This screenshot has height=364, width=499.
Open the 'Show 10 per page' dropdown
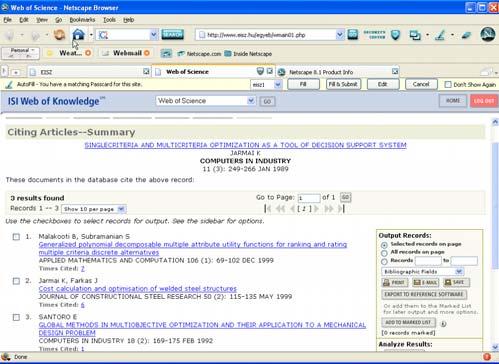coord(94,209)
